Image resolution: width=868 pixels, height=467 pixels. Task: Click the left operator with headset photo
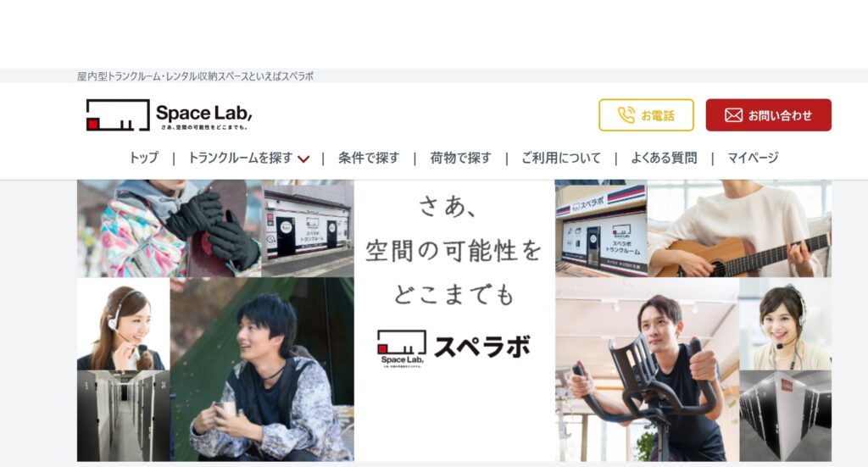pos(124,324)
